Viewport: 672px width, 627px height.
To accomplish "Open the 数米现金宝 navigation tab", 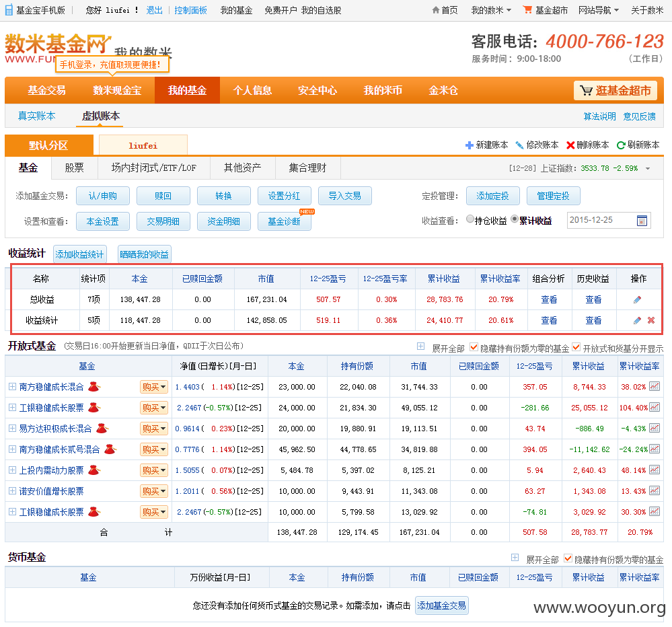I will tap(117, 90).
